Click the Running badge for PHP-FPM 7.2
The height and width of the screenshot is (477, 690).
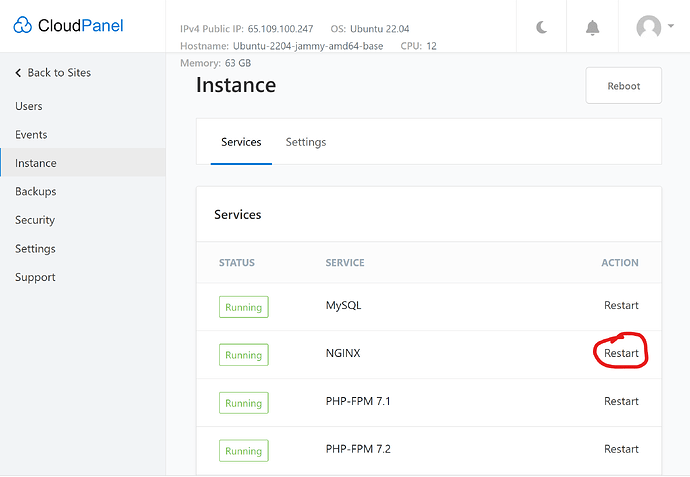click(244, 451)
